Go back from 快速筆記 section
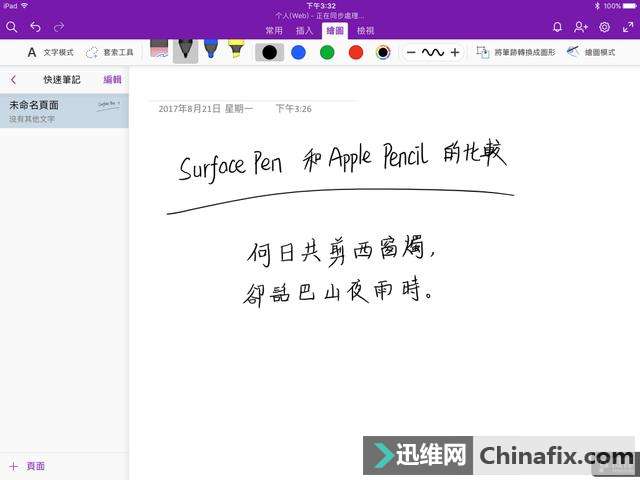The width and height of the screenshot is (640, 480). [x=13, y=80]
